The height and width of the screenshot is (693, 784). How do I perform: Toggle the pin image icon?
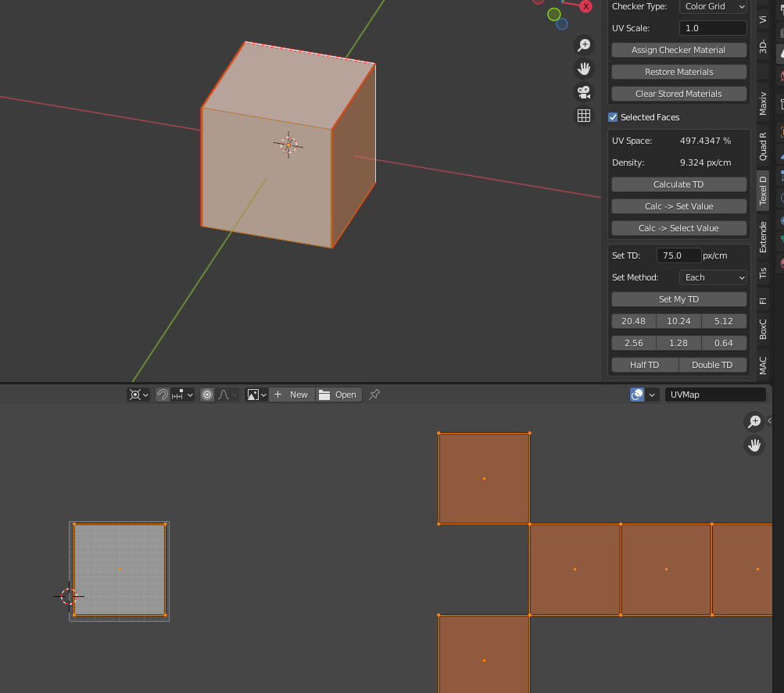click(x=374, y=395)
